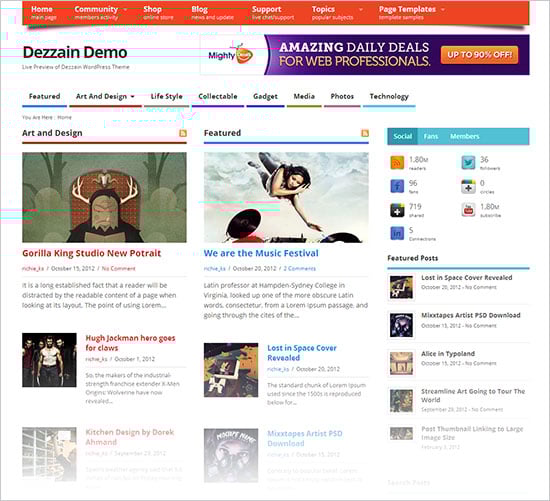550x501 pixels.
Task: Click the 2 Comments link
Action: coord(300,268)
